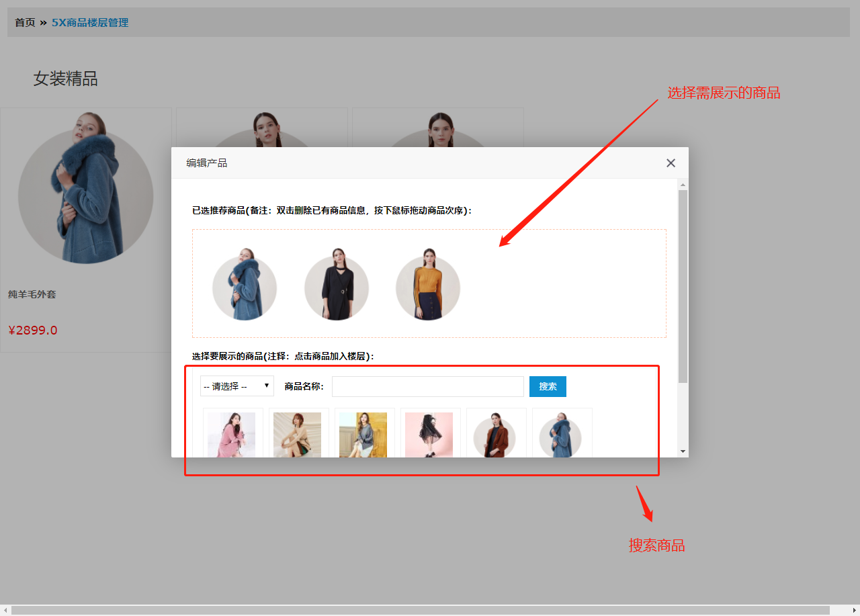Add the brown coat product thumbnail

tap(495, 434)
